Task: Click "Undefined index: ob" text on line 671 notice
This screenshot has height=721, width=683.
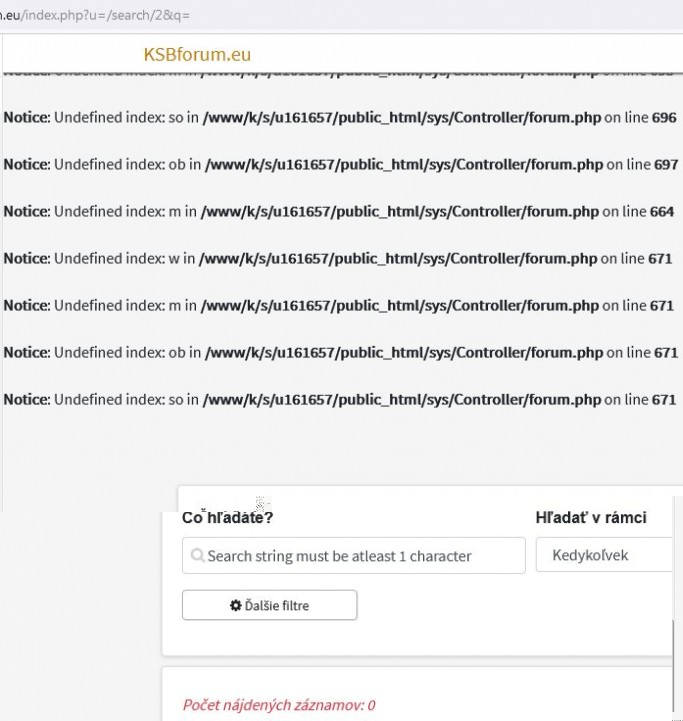Action: click(x=114, y=352)
